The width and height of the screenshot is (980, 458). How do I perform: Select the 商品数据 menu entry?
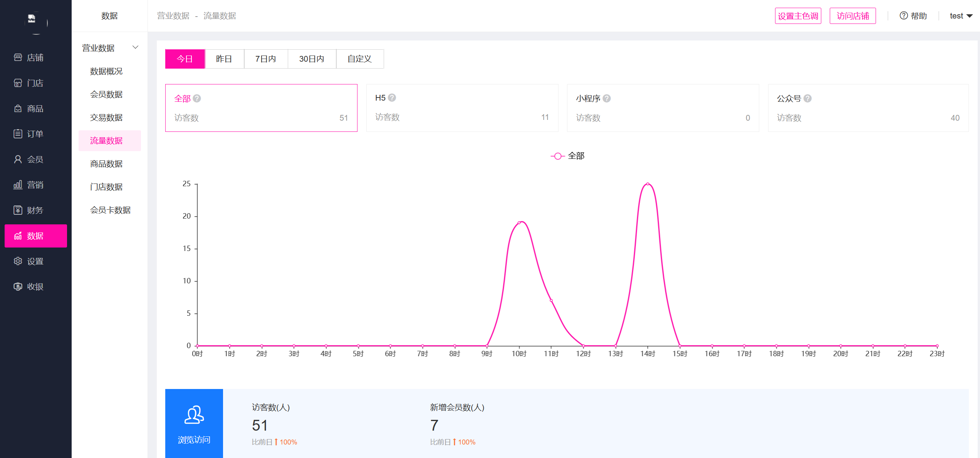[x=106, y=163]
